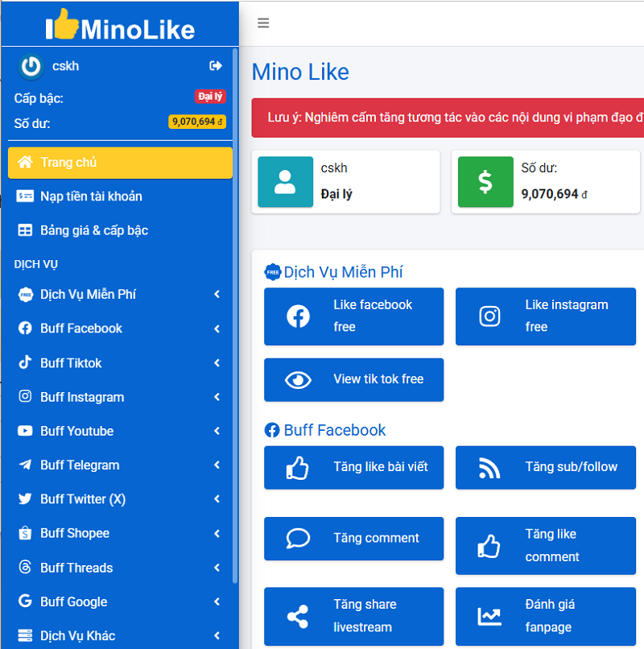Viewport: 644px width, 649px height.
Task: Click the Buff Youtube sidebar icon
Action: click(25, 431)
